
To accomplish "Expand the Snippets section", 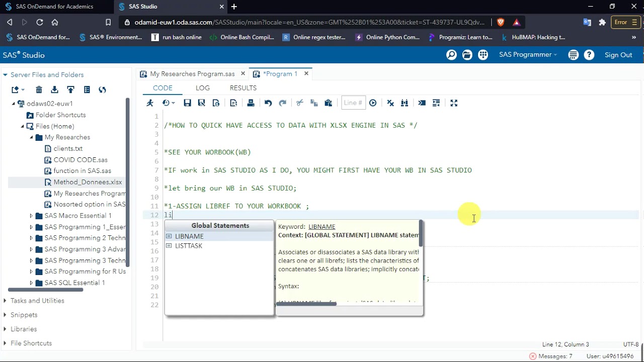I will [x=5, y=315].
